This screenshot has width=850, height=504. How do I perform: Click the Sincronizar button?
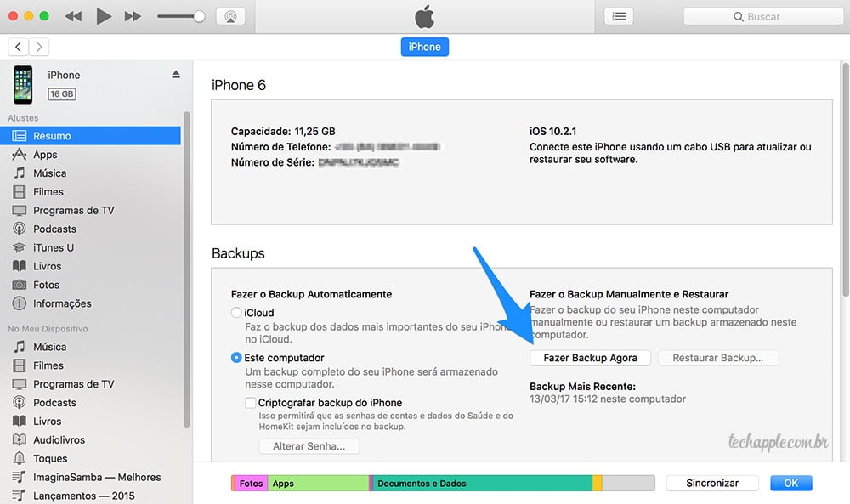coord(712,483)
